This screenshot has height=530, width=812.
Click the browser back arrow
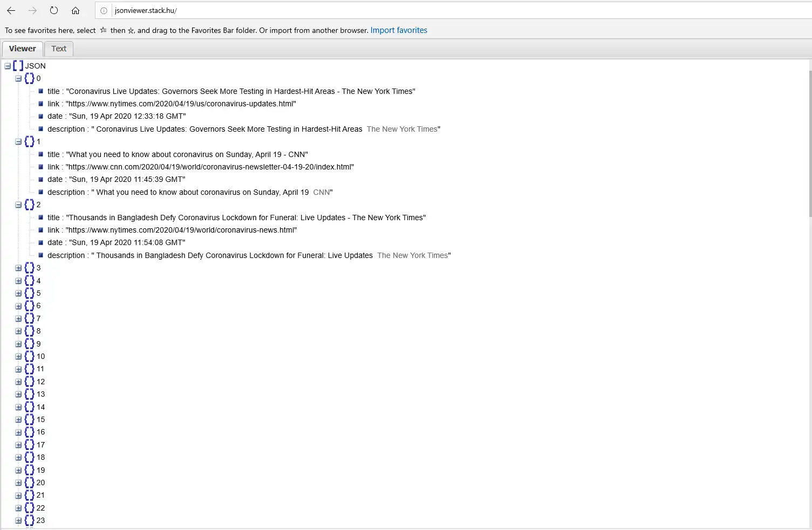[x=11, y=10]
